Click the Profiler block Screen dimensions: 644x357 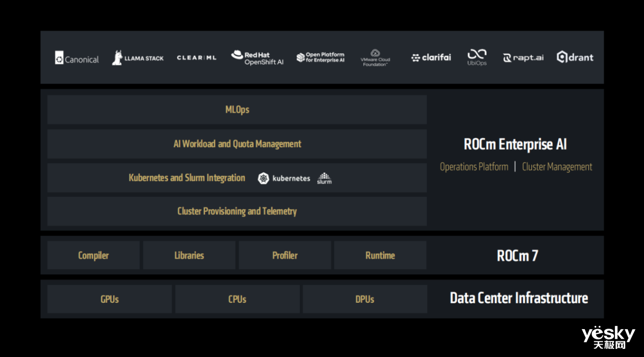tap(284, 256)
